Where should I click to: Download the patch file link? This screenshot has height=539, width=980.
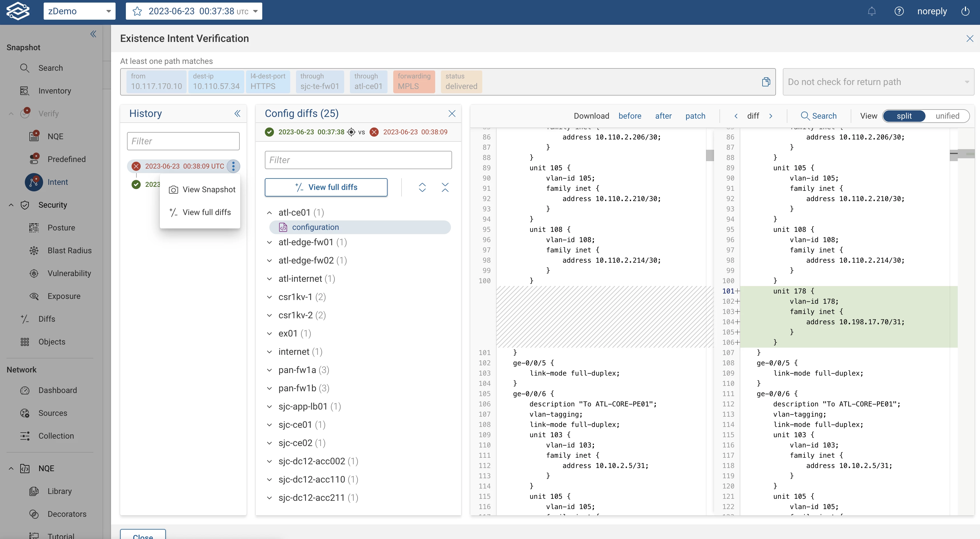tap(695, 116)
